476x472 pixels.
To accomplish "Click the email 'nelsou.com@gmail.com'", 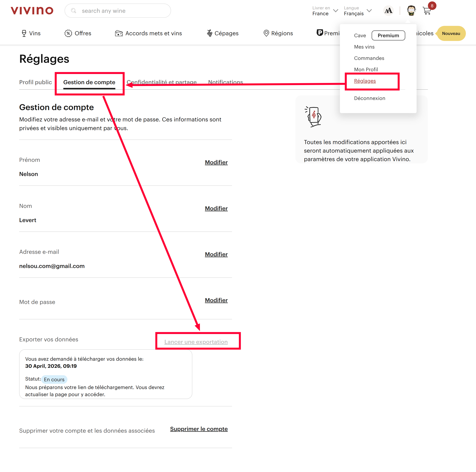I will 52,266.
